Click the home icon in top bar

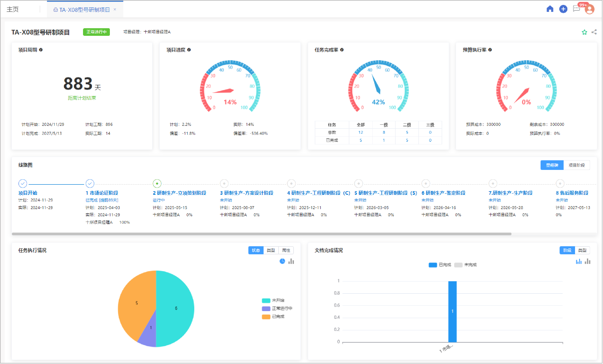coord(550,9)
